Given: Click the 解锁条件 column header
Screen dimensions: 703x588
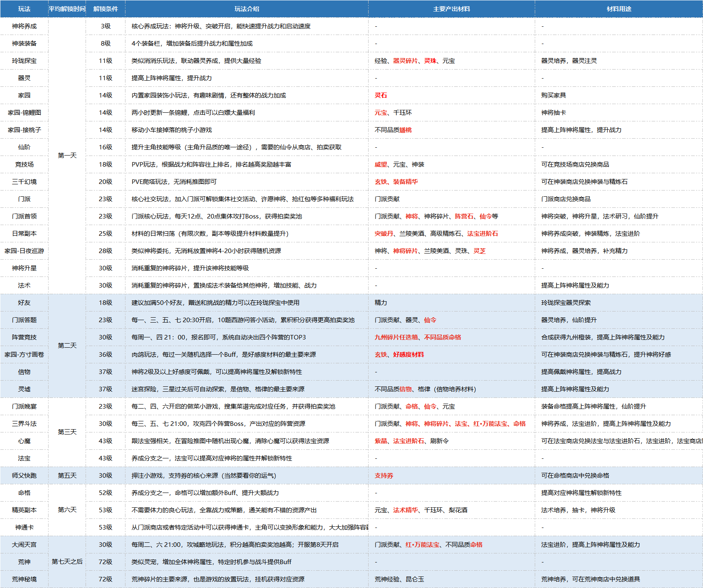Looking at the screenshot, I should 106,9.
